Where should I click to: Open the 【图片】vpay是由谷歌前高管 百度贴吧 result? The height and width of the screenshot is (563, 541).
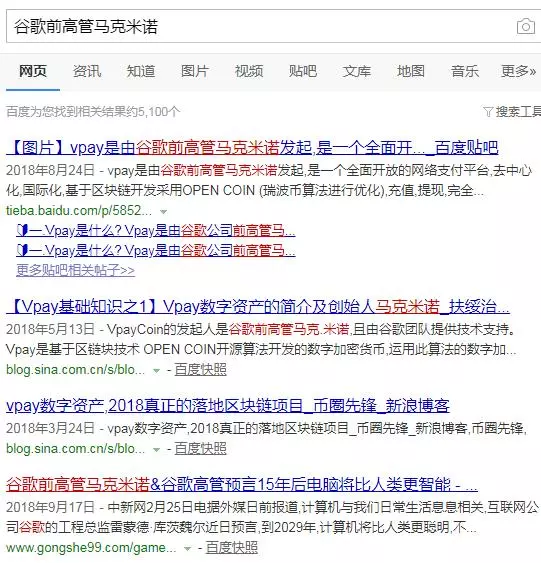point(252,148)
